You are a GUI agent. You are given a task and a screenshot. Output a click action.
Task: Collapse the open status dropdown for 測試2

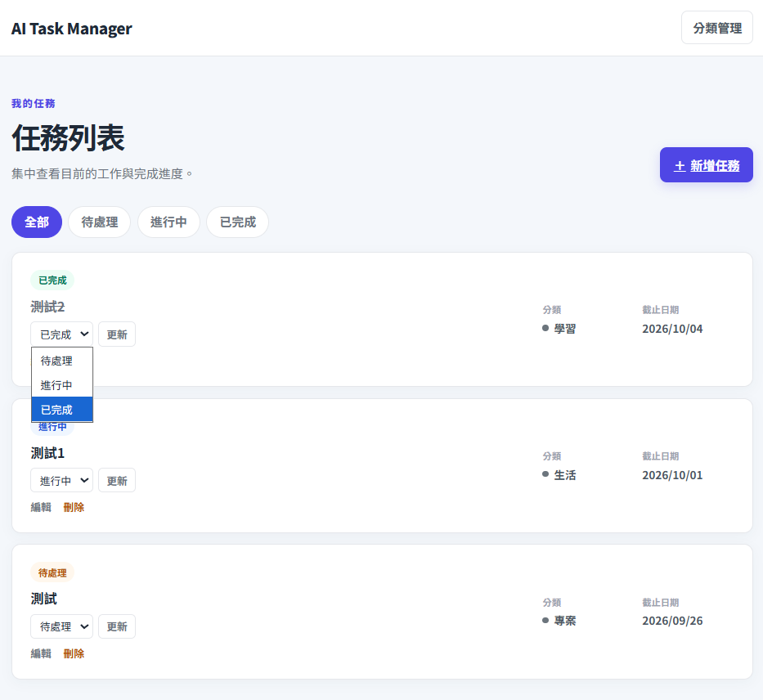(x=62, y=334)
